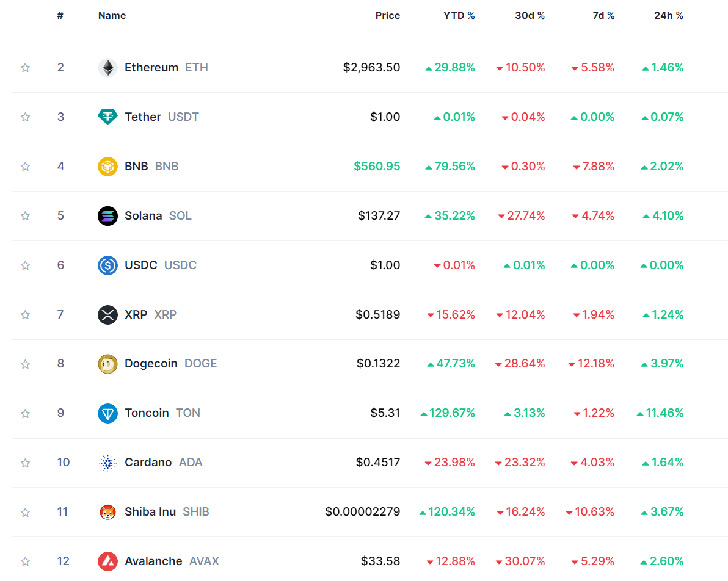The width and height of the screenshot is (728, 581).
Task: Sort by 24h % column header
Action: [668, 16]
